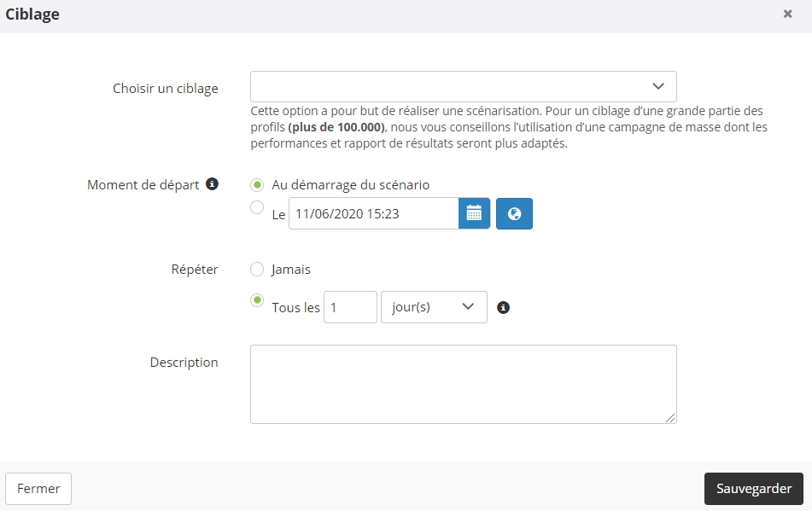Select the 'Jamais' repeat radio option
Viewport: 812px width, 511px height.
(x=257, y=270)
